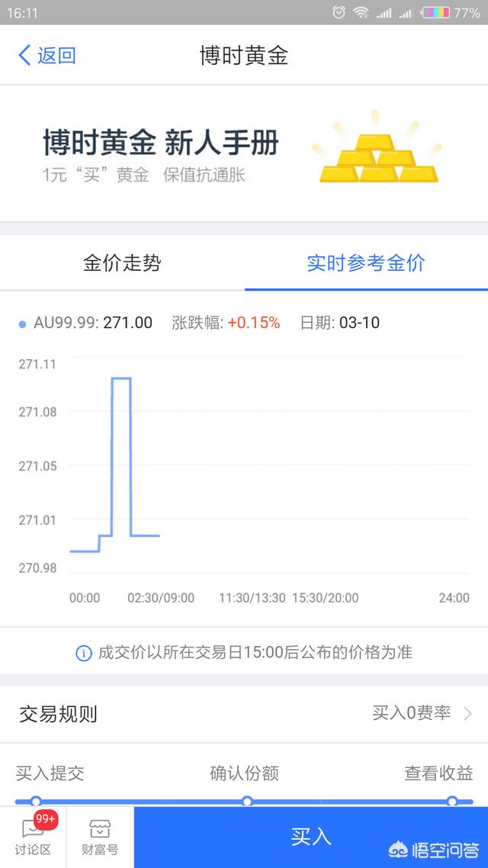View 买入0费率 details
The height and width of the screenshot is (868, 488).
click(412, 712)
